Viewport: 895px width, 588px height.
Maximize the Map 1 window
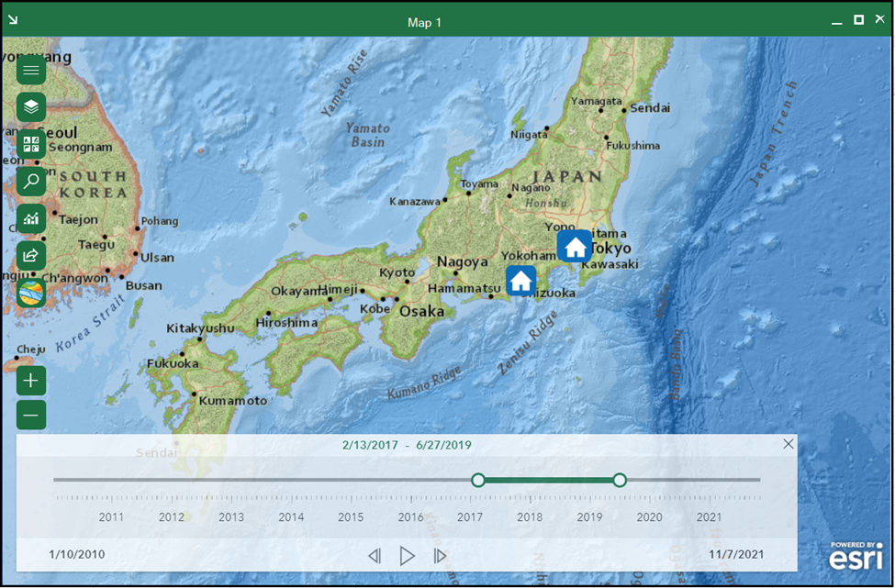[858, 20]
